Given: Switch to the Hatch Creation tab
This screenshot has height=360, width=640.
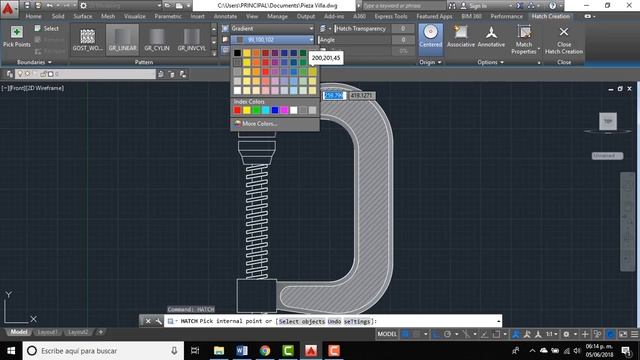Looking at the screenshot, I should click(551, 16).
